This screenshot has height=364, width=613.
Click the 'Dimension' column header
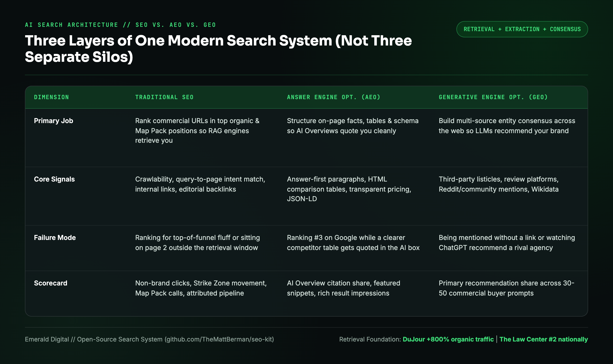(51, 97)
